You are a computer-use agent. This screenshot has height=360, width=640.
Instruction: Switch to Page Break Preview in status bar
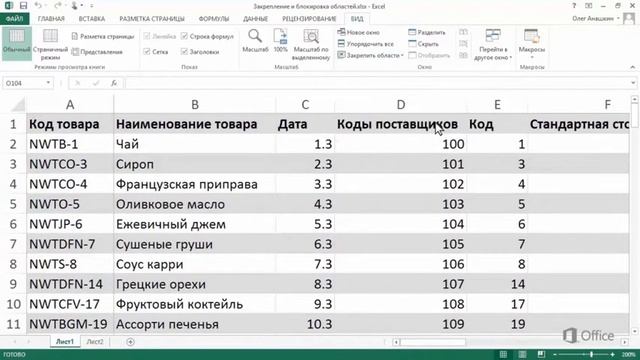[x=541, y=354]
